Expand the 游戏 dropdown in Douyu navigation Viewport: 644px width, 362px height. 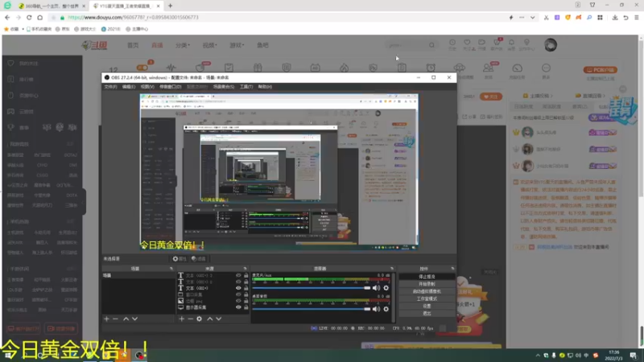coord(237,45)
